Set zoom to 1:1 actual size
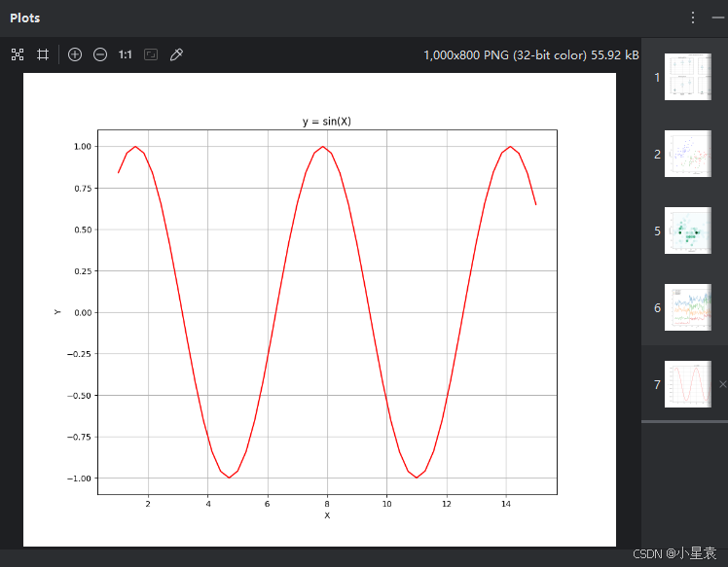This screenshot has width=728, height=567. pos(126,54)
